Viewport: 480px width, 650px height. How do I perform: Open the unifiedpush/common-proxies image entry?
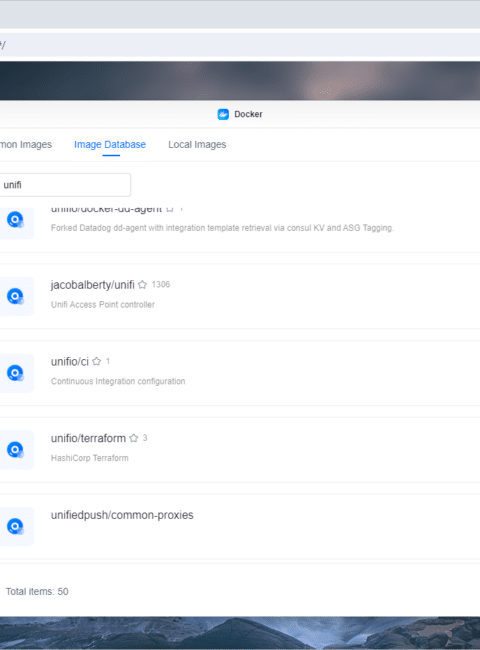(122, 515)
